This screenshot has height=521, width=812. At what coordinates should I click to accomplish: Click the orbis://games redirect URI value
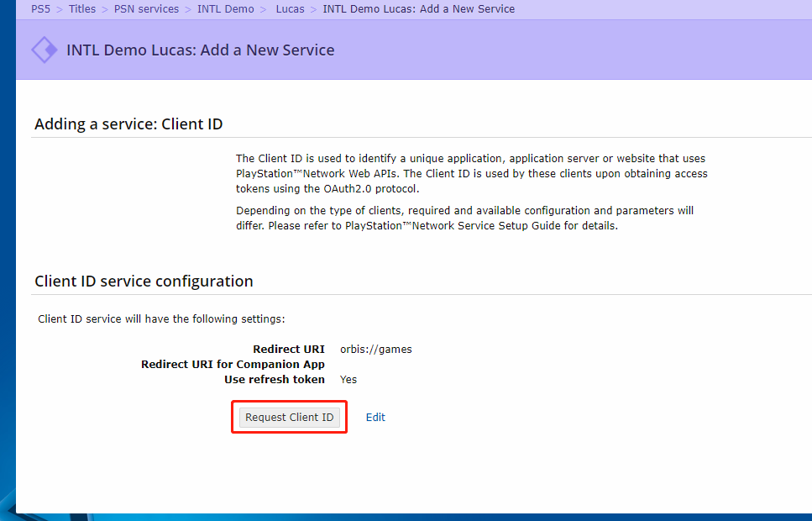click(x=375, y=350)
